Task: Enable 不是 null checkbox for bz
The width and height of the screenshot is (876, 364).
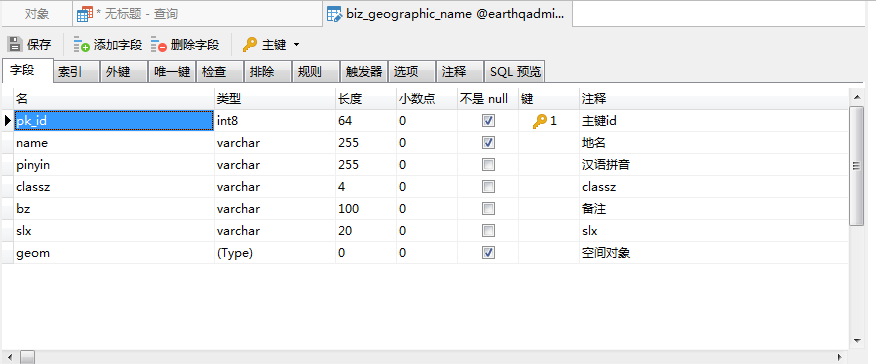Action: pos(488,209)
